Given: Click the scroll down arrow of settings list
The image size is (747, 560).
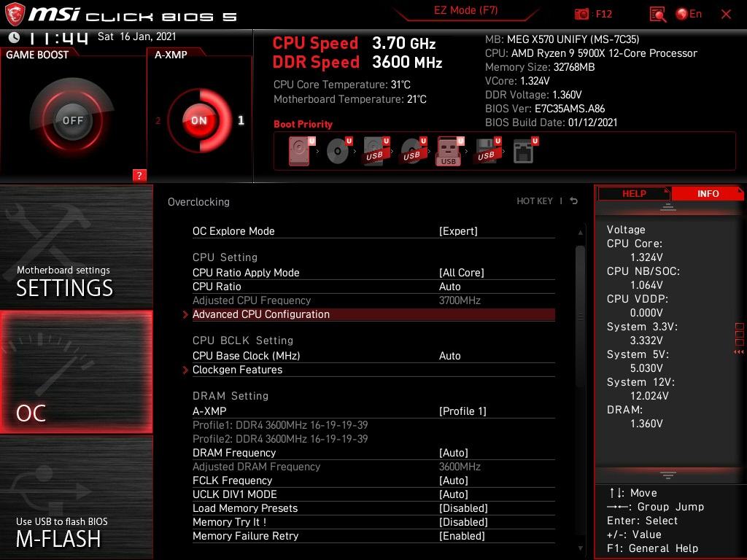Looking at the screenshot, I should 580,548.
